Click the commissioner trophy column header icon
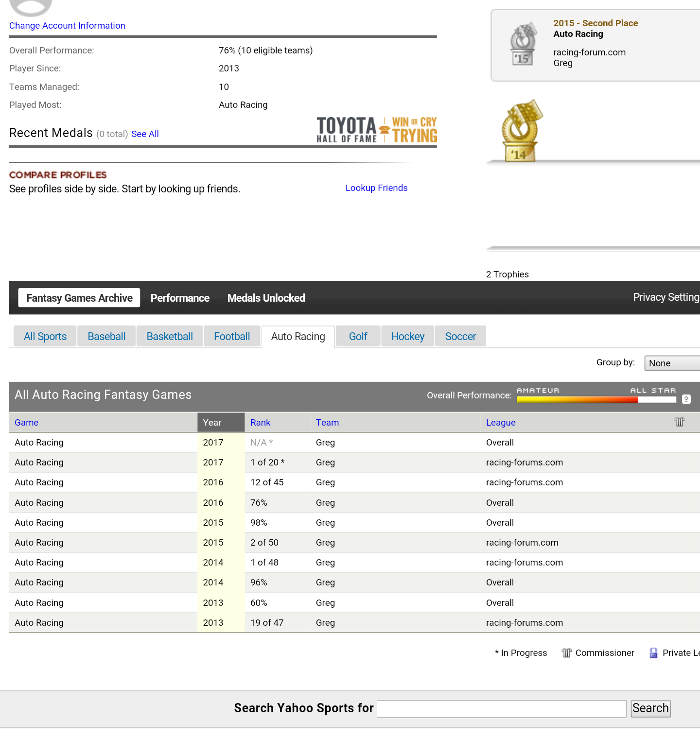The image size is (700, 738). click(679, 422)
